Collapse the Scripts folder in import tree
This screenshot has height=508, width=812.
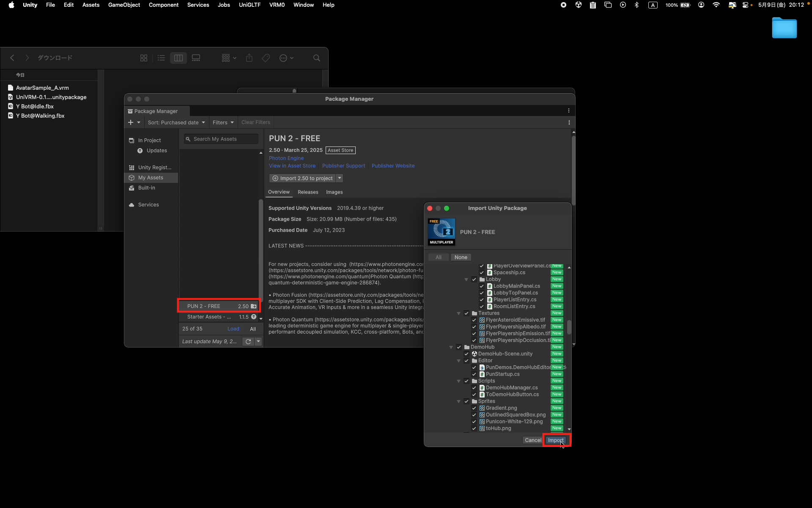point(458,381)
